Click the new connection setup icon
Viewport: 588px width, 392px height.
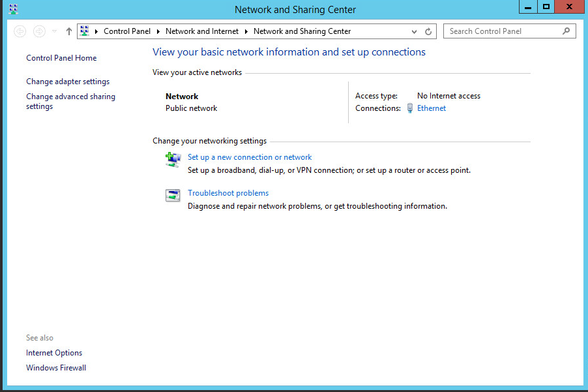(173, 160)
